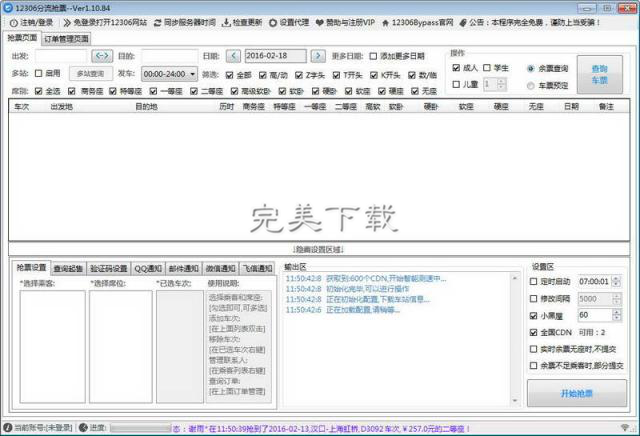Screen dimensions: 640x436
Task: Adjust 儿童 count stepper
Action: click(x=501, y=84)
